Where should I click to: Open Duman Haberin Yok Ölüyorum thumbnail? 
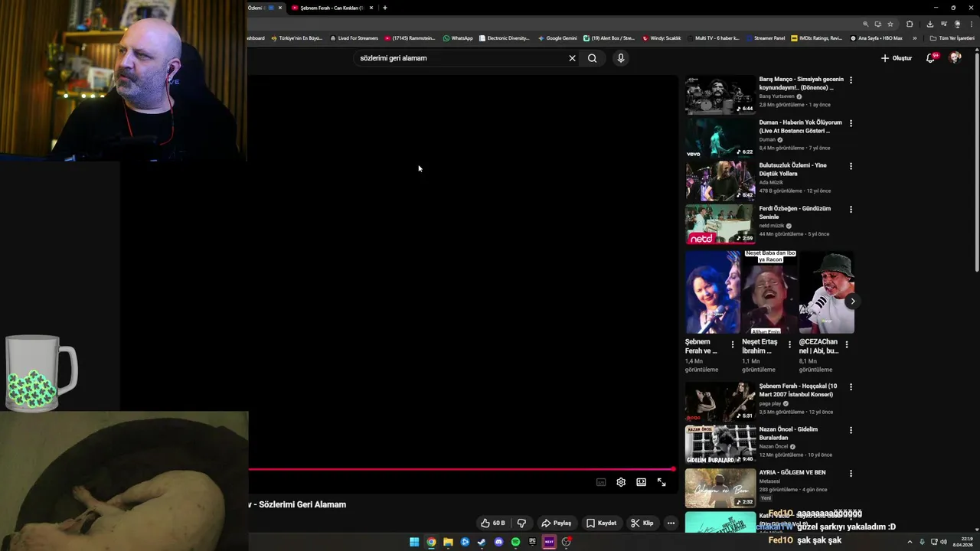tap(720, 138)
